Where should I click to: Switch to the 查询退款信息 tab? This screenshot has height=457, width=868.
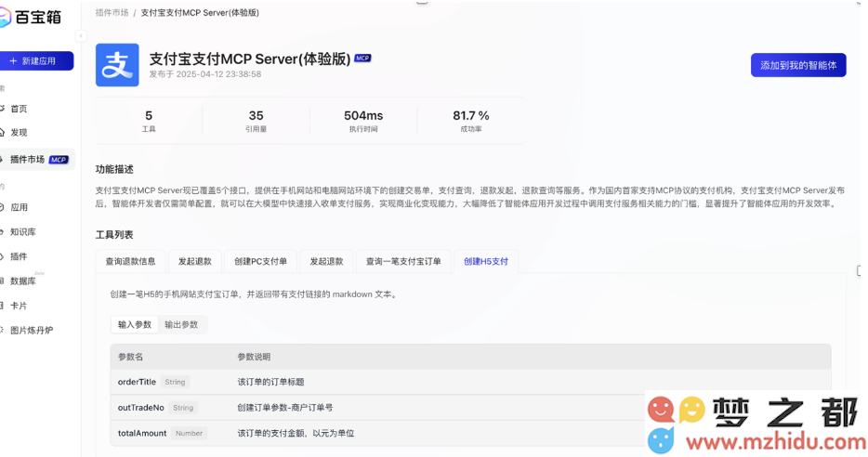[x=131, y=261]
